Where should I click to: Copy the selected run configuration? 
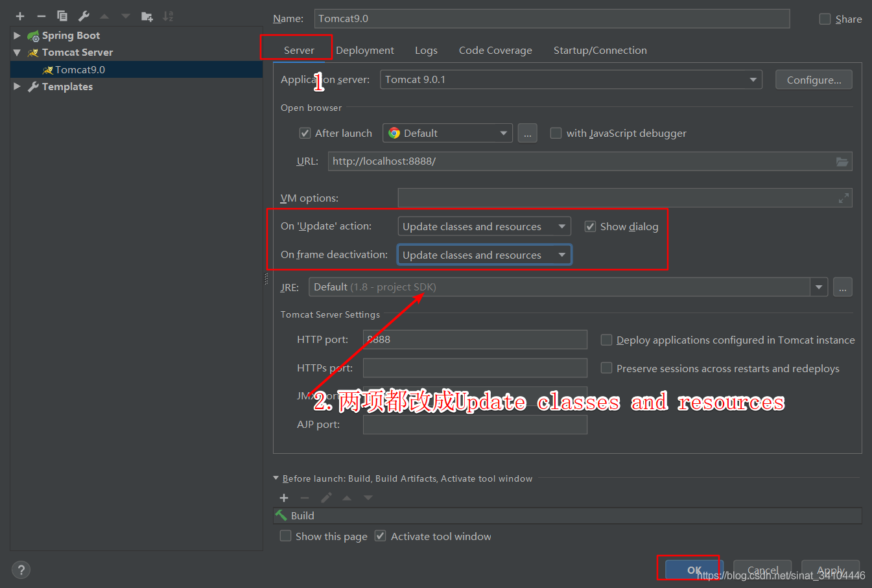point(62,16)
